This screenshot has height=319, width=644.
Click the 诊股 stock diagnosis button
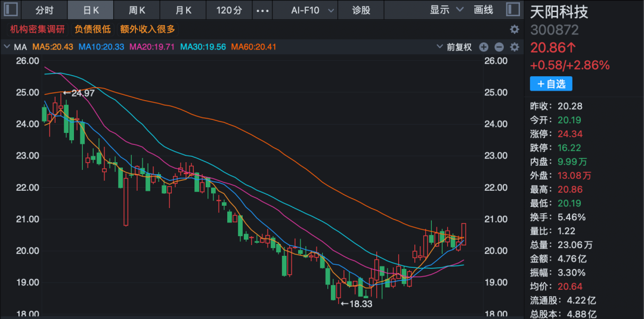pos(361,10)
